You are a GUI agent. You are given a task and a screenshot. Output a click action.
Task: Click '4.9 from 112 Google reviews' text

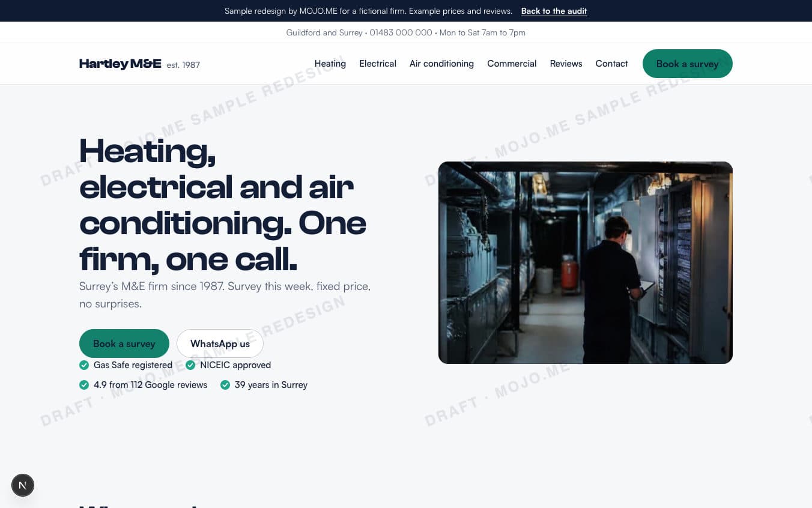pos(150,385)
